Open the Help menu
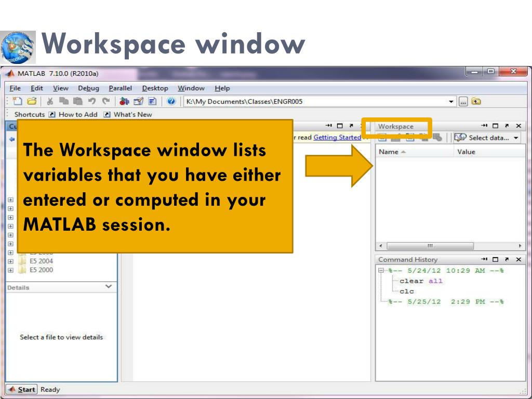This screenshot has width=532, height=399. click(222, 88)
